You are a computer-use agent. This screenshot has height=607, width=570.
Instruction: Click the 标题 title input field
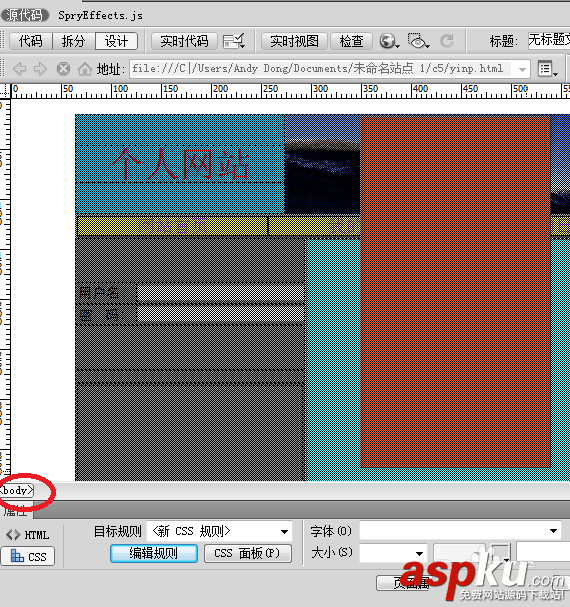(549, 40)
